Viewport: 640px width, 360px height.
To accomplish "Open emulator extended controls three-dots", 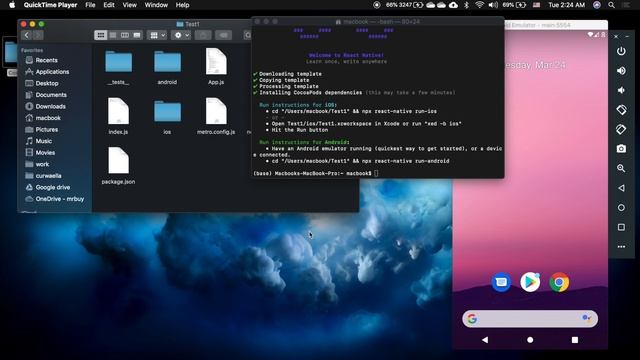I will point(621,247).
